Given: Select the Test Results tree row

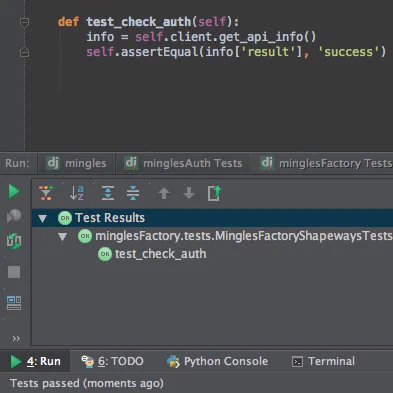Looking at the screenshot, I should coord(212,218).
